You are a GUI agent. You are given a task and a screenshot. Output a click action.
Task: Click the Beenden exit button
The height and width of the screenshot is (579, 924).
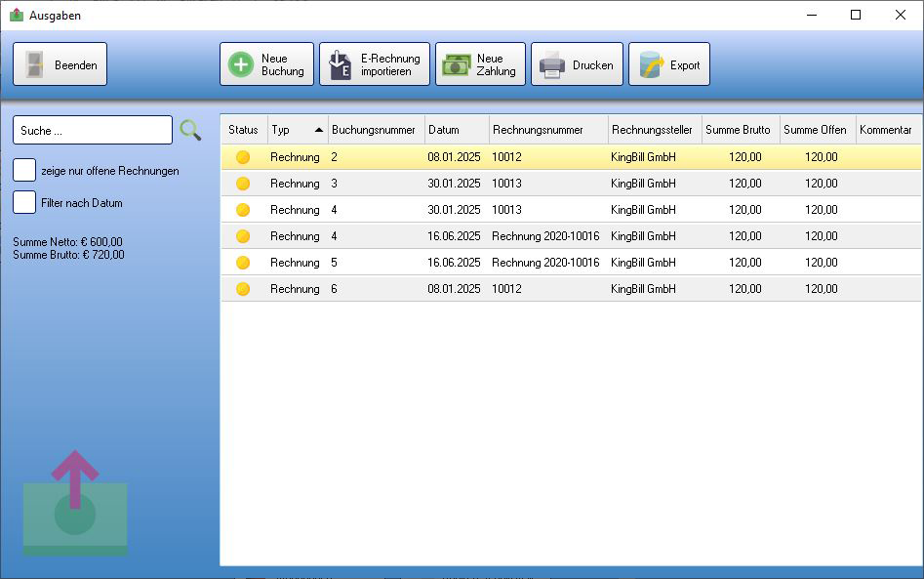click(x=60, y=64)
